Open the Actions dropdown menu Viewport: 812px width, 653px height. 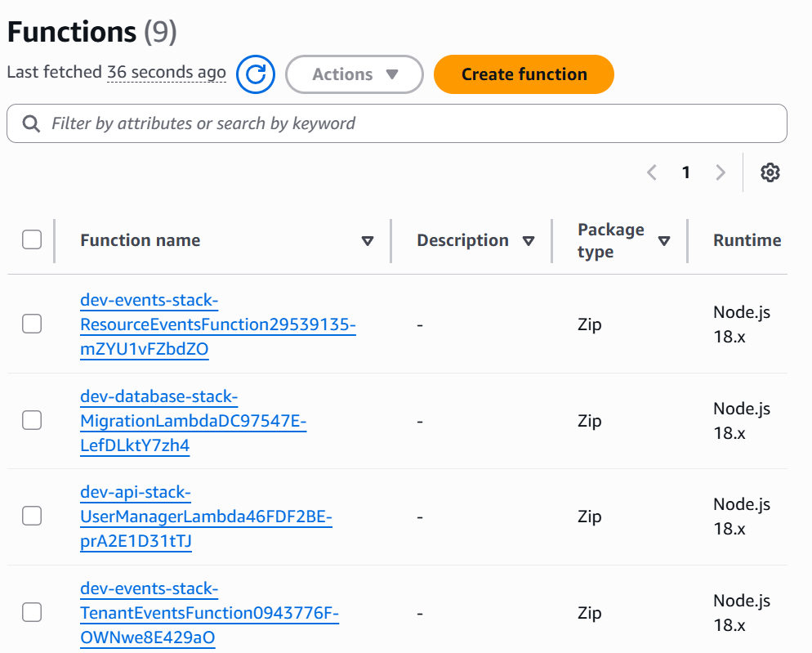tap(355, 74)
